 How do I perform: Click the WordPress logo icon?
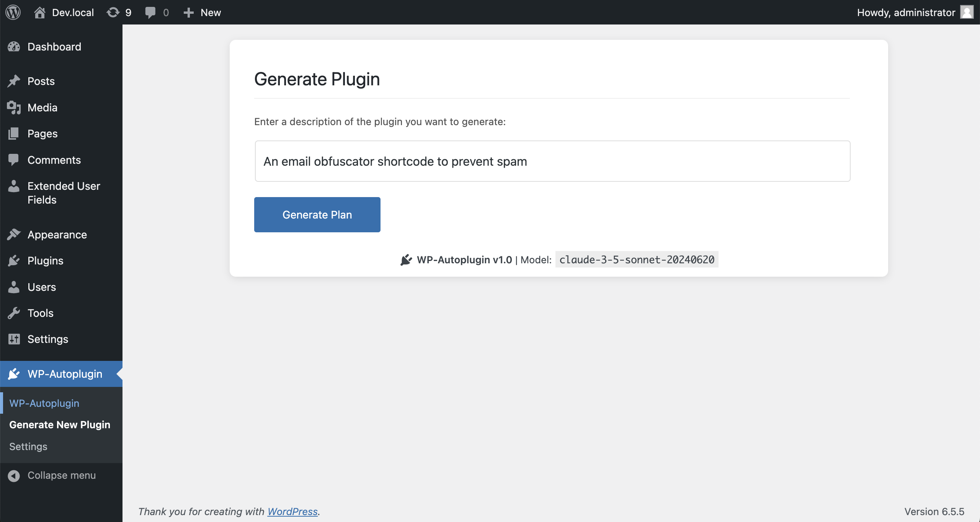(x=13, y=12)
